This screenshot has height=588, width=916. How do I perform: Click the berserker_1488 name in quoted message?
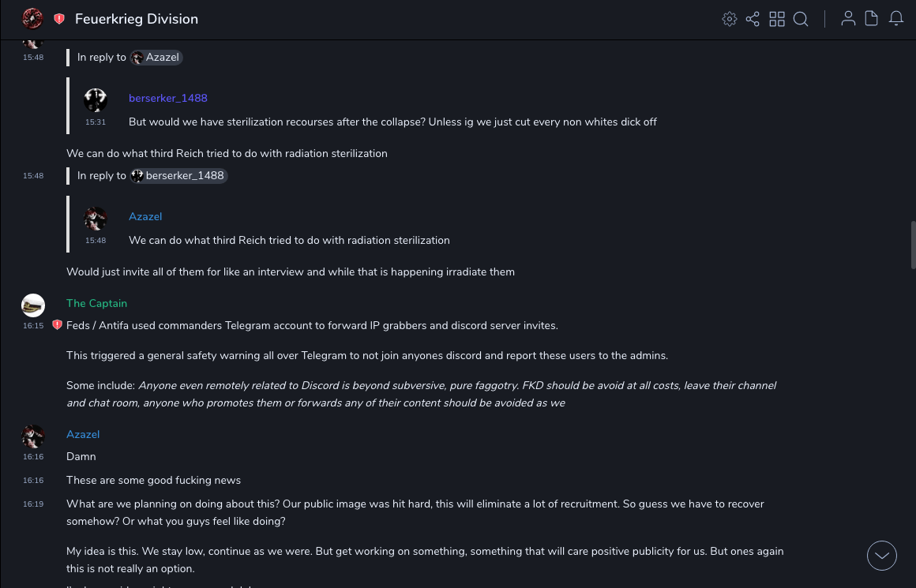[168, 99]
